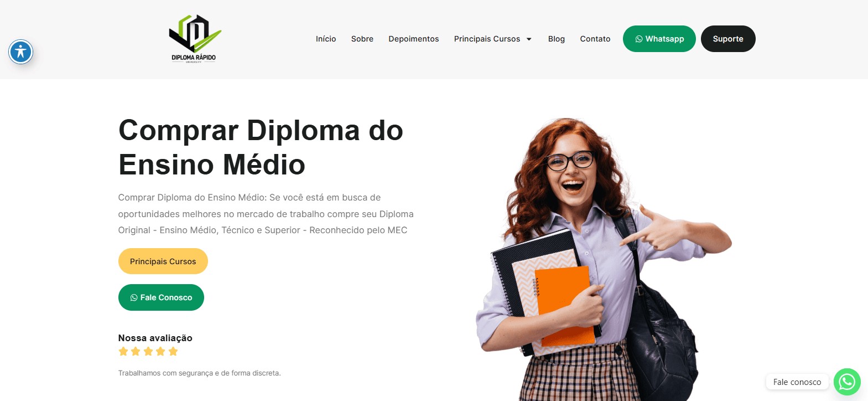The width and height of the screenshot is (868, 401).
Task: Open the Contato link
Action: point(595,39)
